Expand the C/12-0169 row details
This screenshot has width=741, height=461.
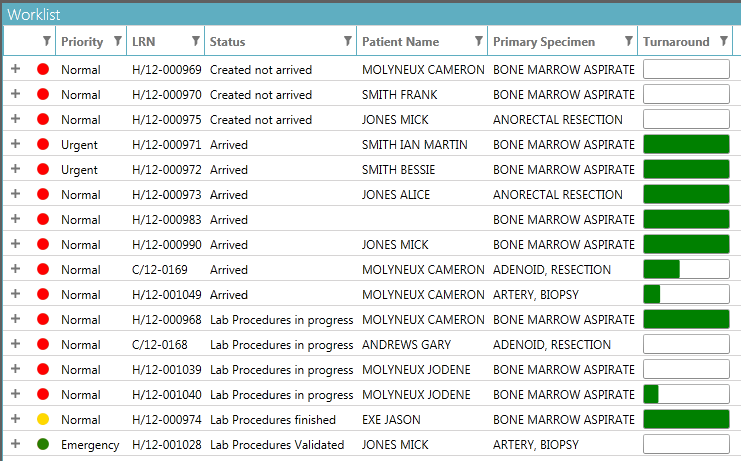(x=15, y=269)
